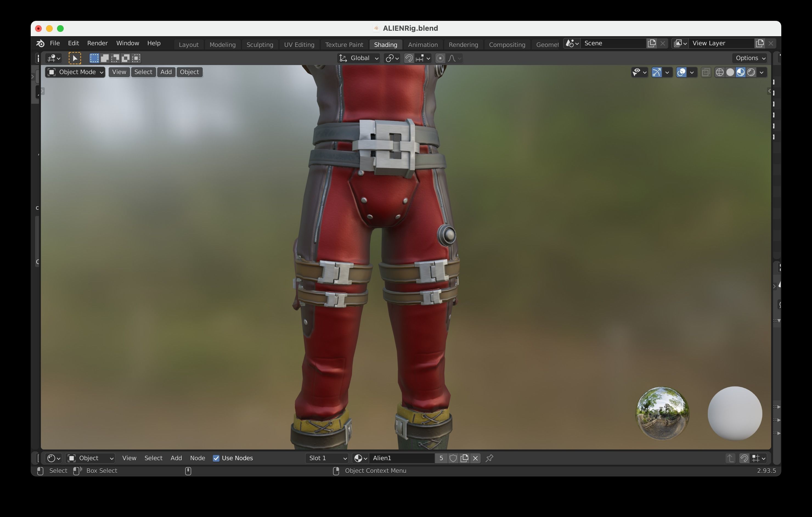
Task: Open the gizmo settings dropdown arrow
Action: [x=667, y=72]
